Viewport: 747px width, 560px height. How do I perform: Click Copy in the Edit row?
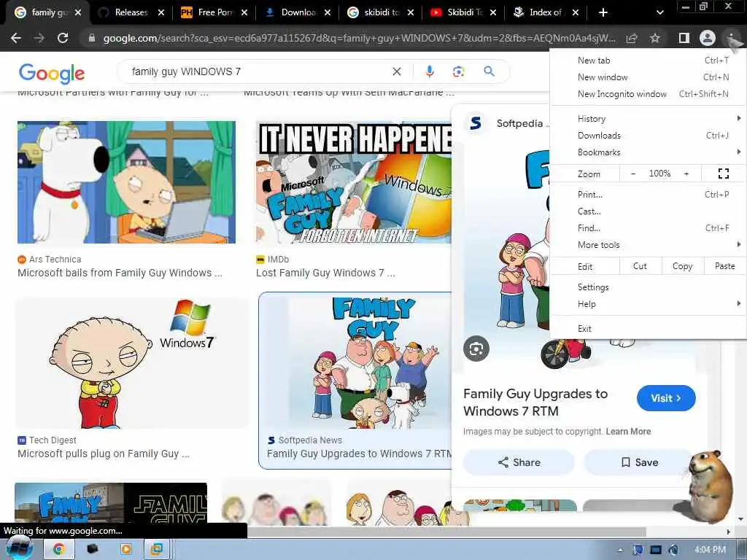tap(682, 266)
